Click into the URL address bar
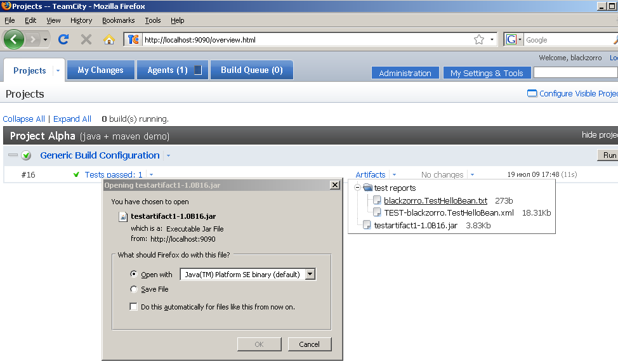This screenshot has height=364, width=618. [305, 39]
